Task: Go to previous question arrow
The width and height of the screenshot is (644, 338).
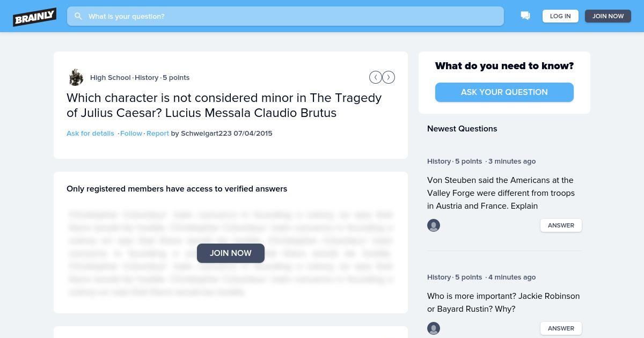Action: click(375, 77)
